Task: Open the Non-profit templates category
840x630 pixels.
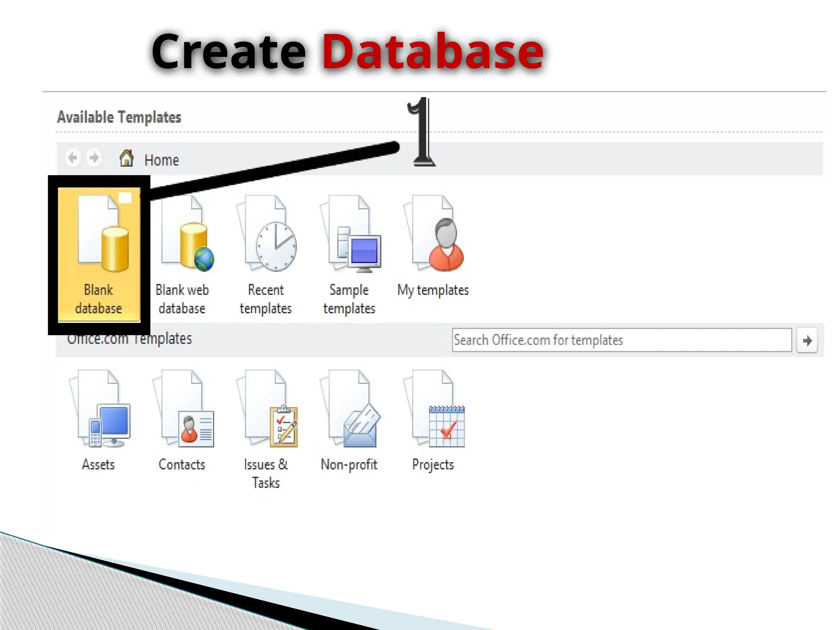Action: coord(349,420)
